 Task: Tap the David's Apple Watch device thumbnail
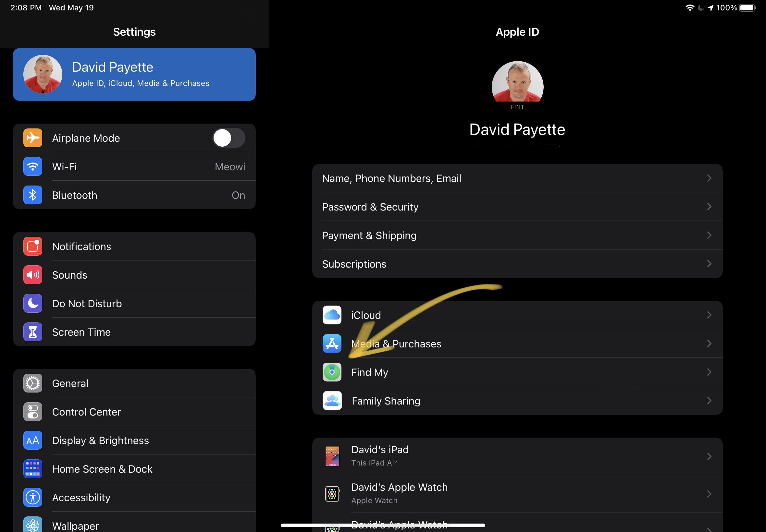332,494
